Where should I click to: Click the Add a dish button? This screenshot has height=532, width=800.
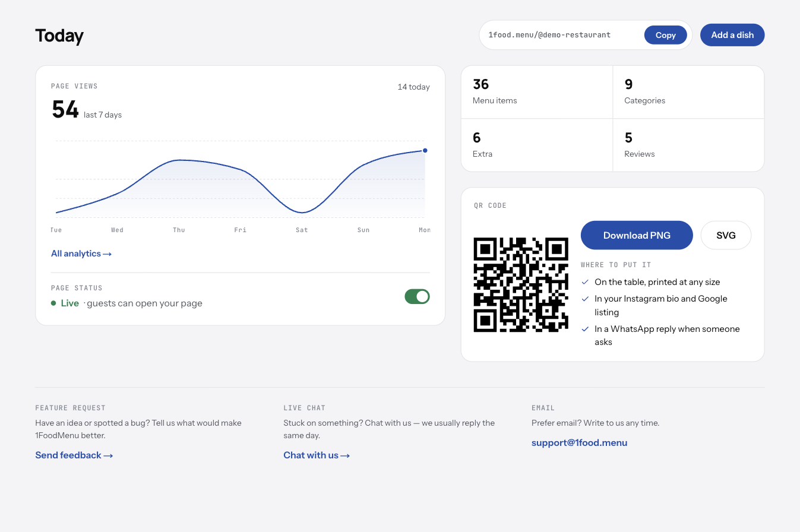(x=732, y=35)
